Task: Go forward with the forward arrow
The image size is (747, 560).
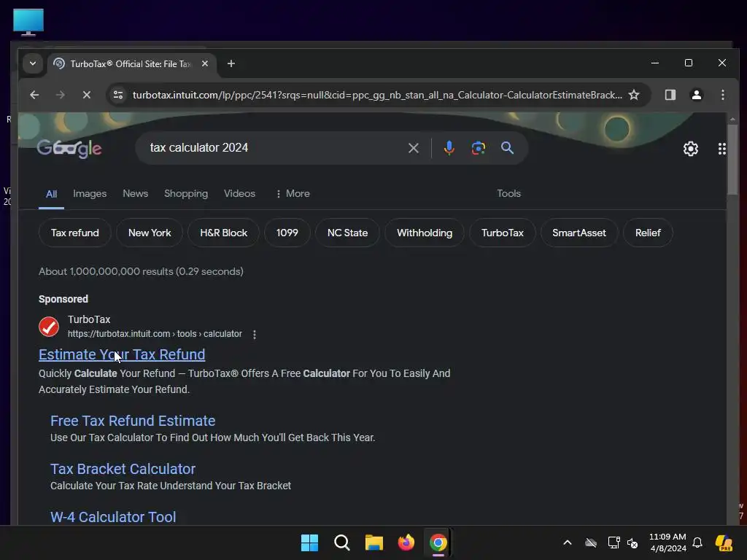Action: coord(60,95)
